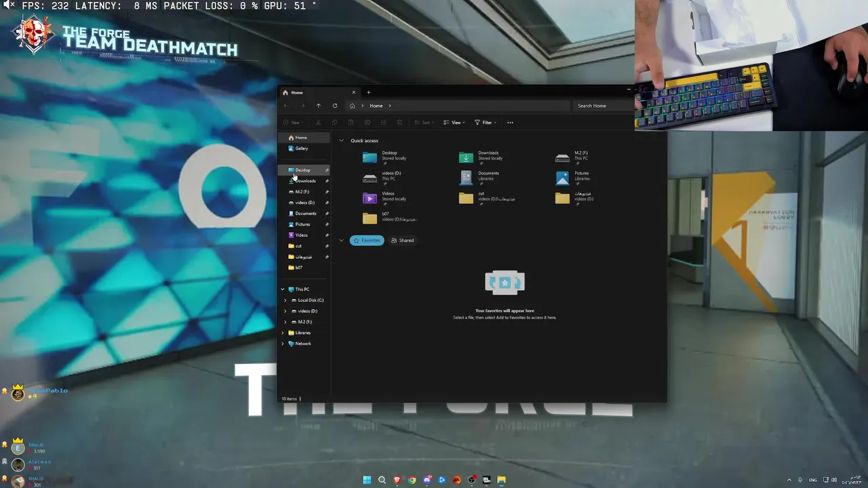
Task: Click the Share icon in the toolbar
Action: pyautogui.click(x=383, y=123)
